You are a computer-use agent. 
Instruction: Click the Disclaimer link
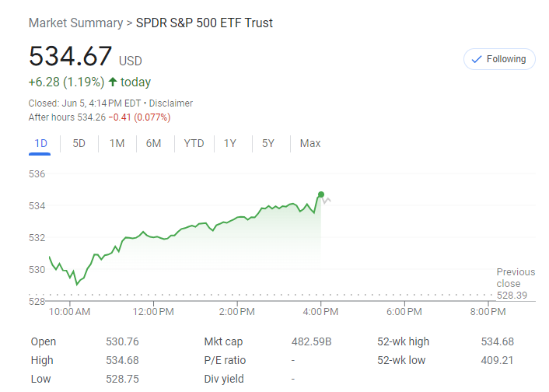pos(171,103)
